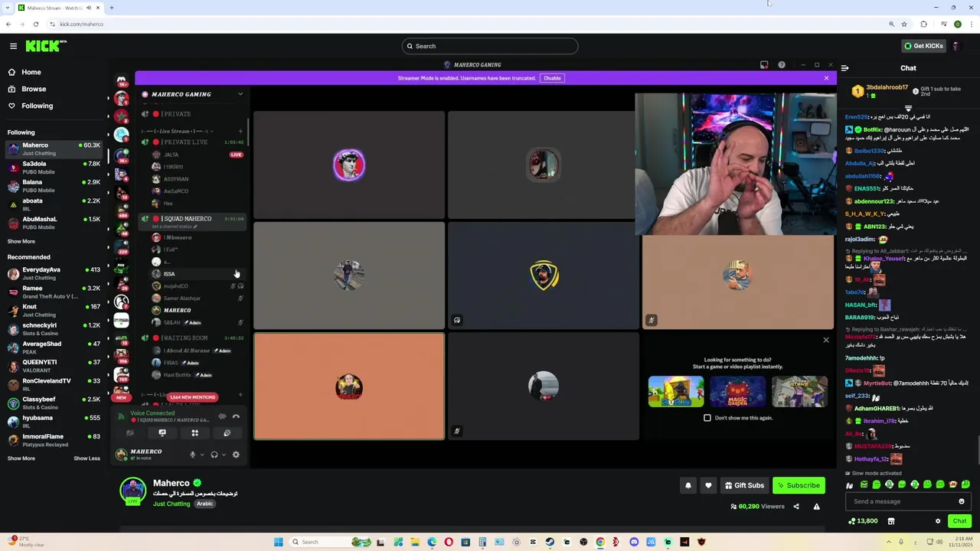
Task: Select Just Chatting category link
Action: tap(171, 504)
